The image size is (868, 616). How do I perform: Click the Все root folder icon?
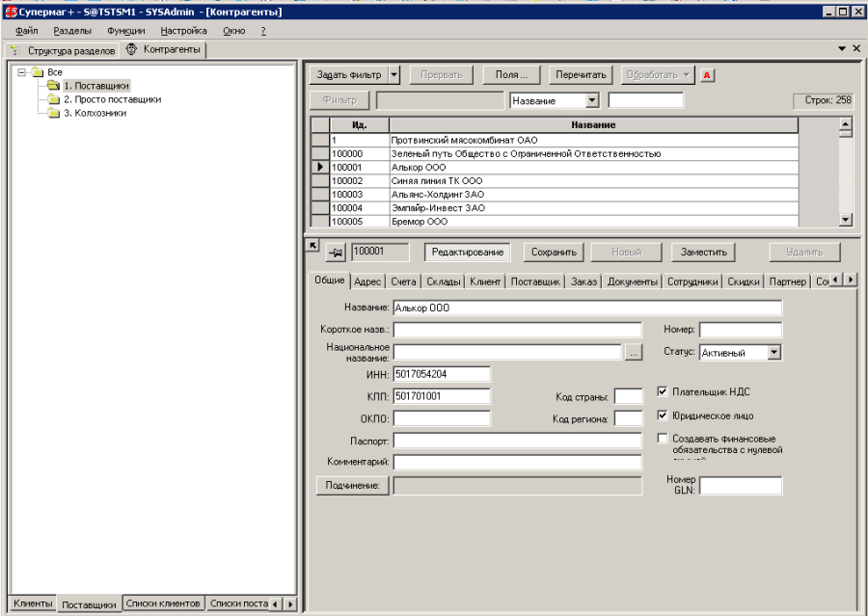(37, 72)
